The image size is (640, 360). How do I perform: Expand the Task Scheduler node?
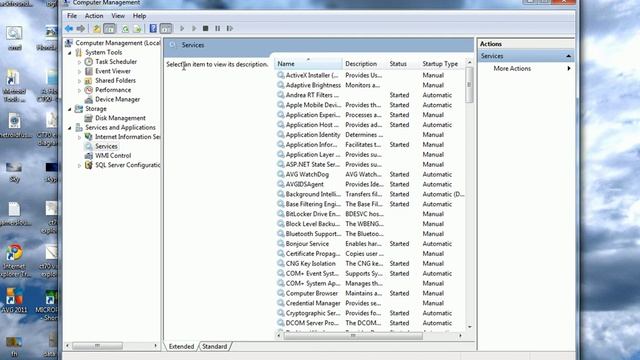click(79, 62)
